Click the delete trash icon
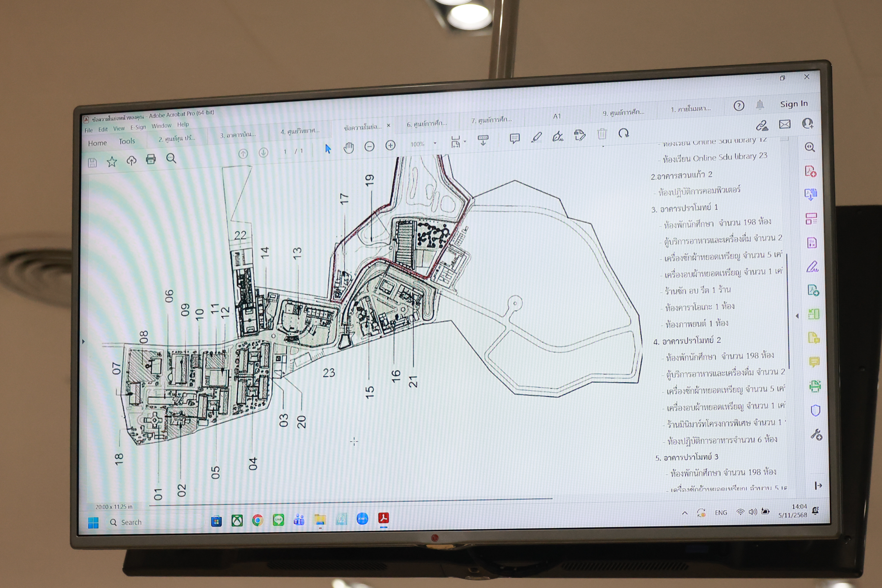882x588 pixels. click(602, 134)
